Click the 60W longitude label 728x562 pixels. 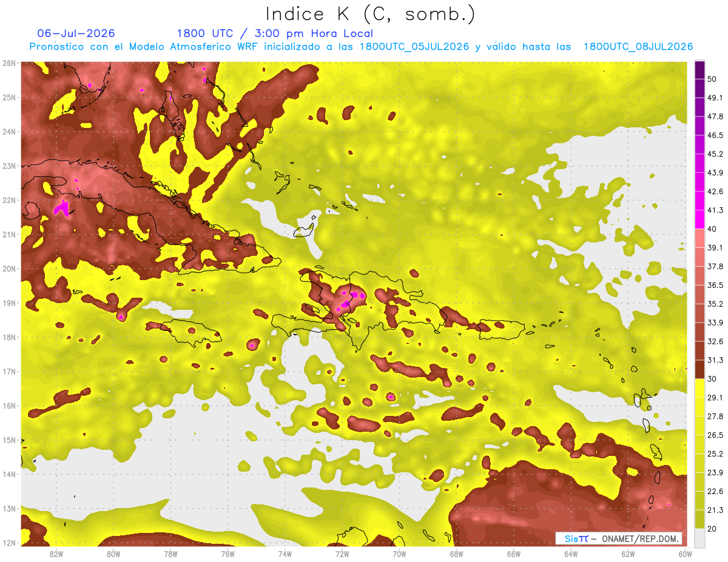pos(686,554)
